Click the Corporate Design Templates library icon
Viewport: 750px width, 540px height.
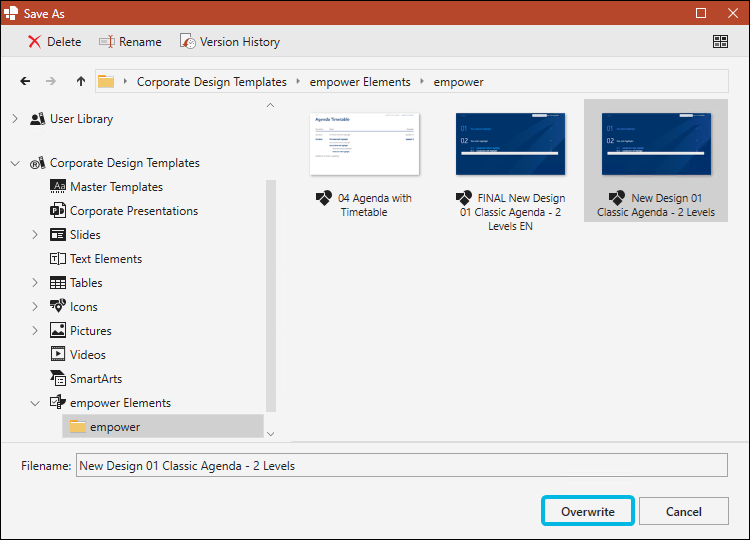pyautogui.click(x=38, y=163)
